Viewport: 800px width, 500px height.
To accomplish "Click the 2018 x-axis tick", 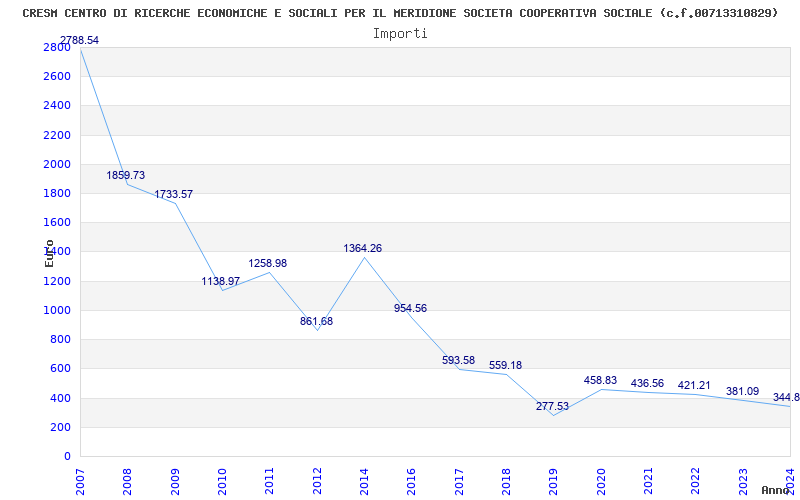I will [506, 481].
